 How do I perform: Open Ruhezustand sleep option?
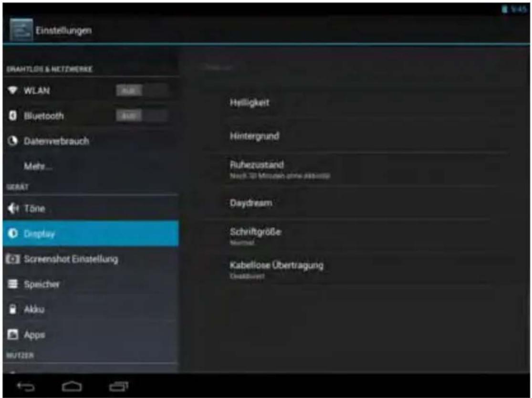(356, 169)
